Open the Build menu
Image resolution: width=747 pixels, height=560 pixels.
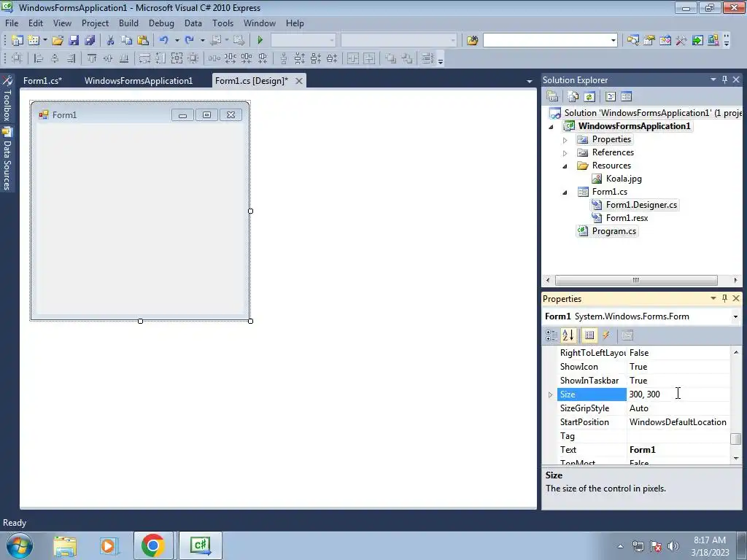[128, 23]
